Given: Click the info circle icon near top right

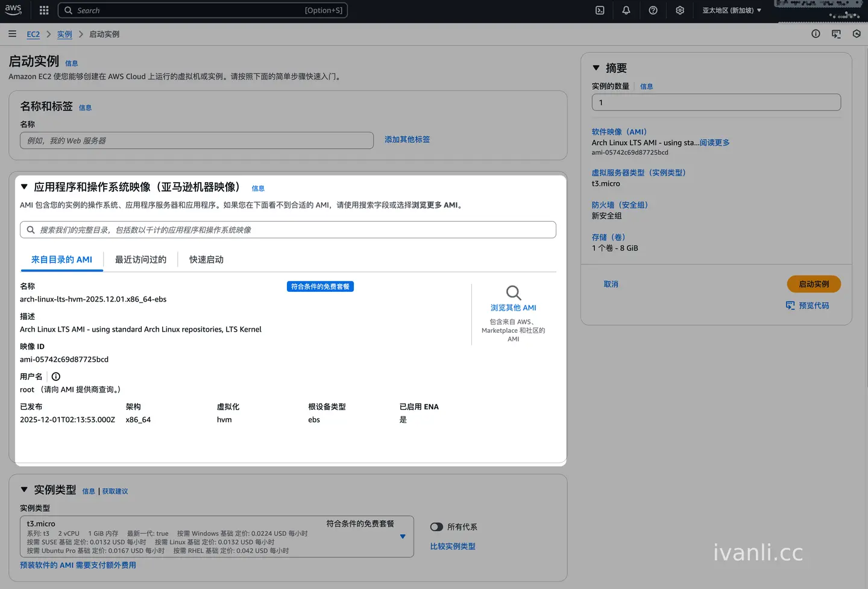Looking at the screenshot, I should (816, 34).
